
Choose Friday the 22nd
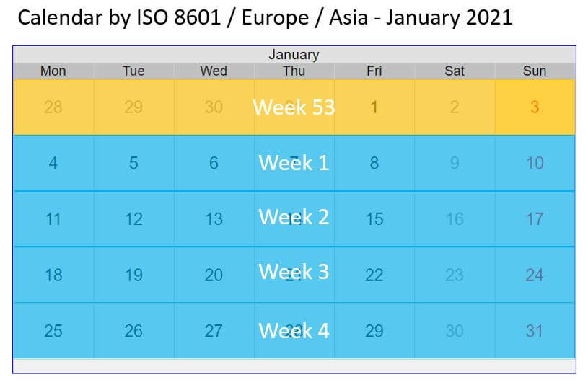tap(374, 275)
